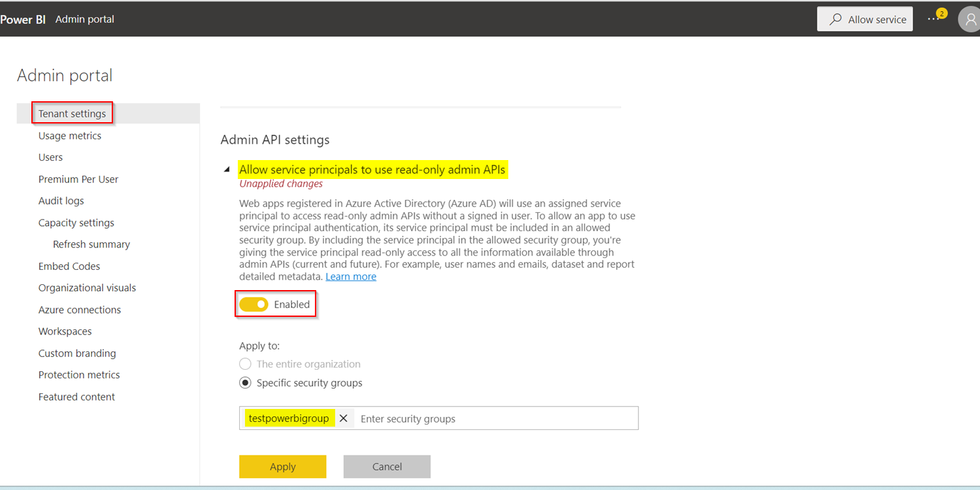This screenshot has height=490, width=980.
Task: Click Admin portal in the top bar
Action: click(85, 19)
